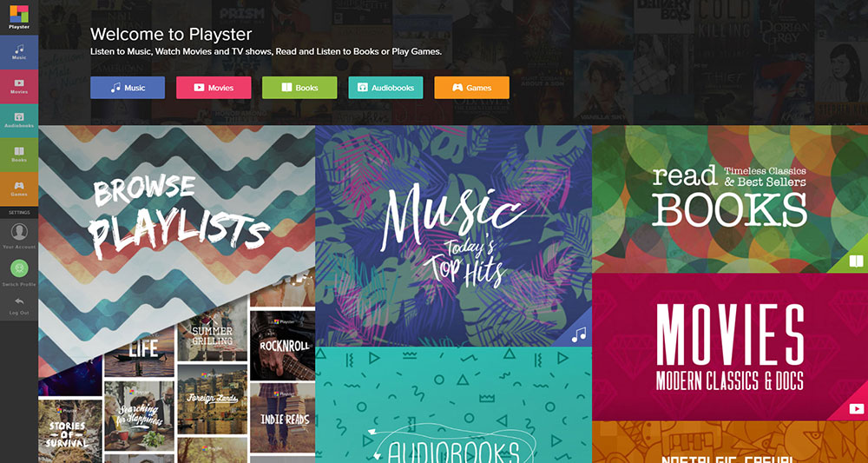Open Movies Modern Classics & Docs tile

(x=730, y=347)
